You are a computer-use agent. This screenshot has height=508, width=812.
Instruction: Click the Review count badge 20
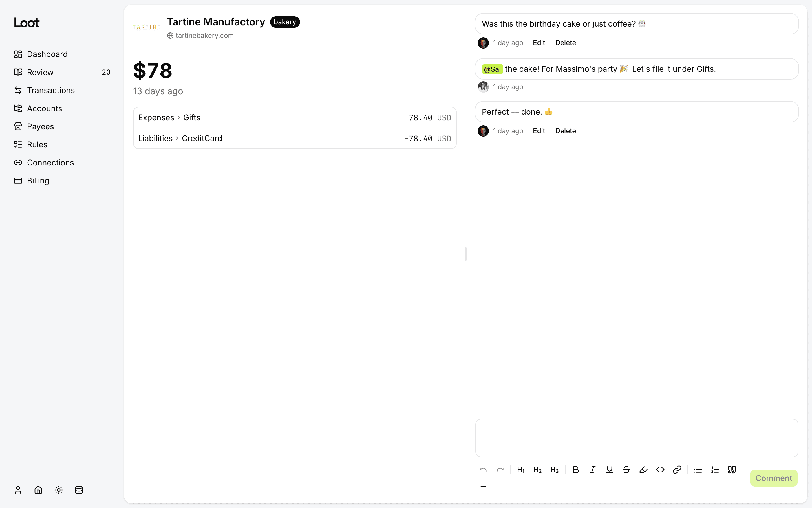[106, 72]
